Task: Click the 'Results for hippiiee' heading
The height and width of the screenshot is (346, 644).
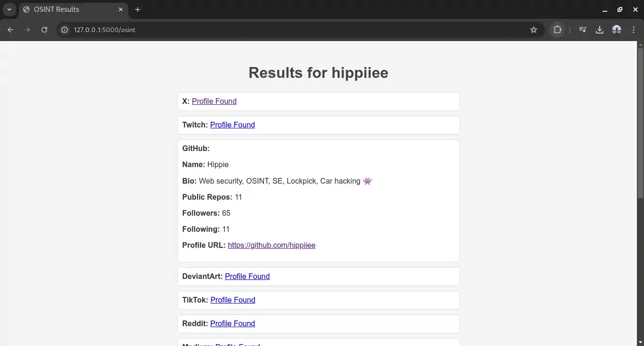Action: (x=318, y=73)
